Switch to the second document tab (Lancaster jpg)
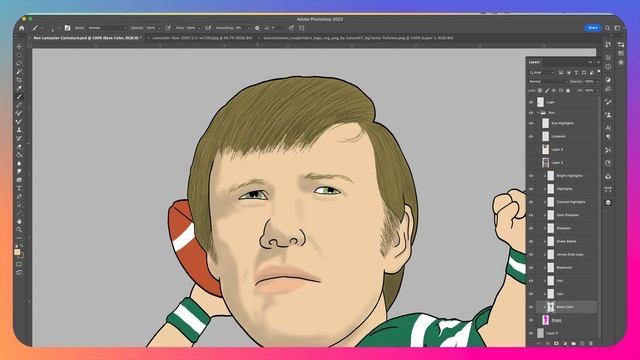640x360 pixels. pyautogui.click(x=202, y=38)
